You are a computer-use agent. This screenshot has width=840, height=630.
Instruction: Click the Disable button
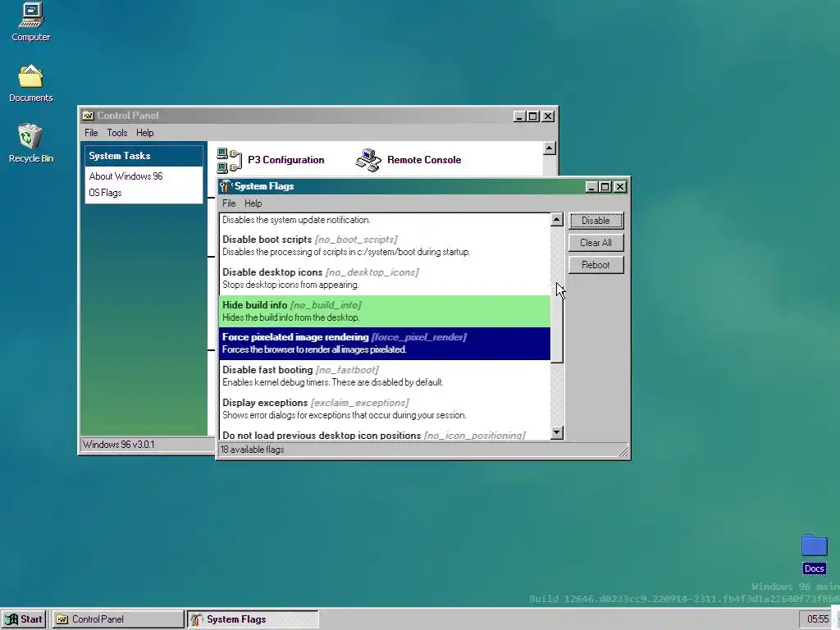coord(596,221)
